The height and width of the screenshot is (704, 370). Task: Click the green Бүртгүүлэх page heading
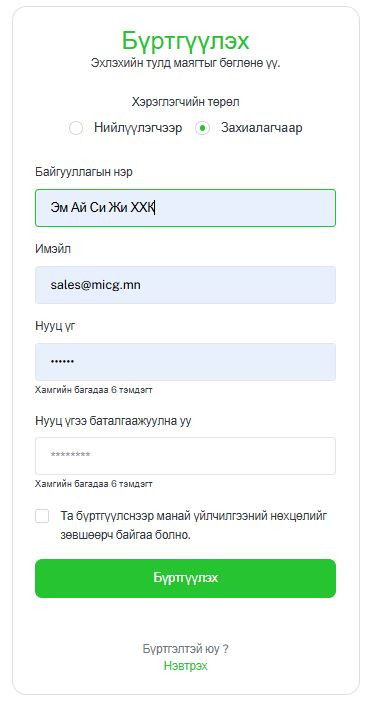[185, 41]
